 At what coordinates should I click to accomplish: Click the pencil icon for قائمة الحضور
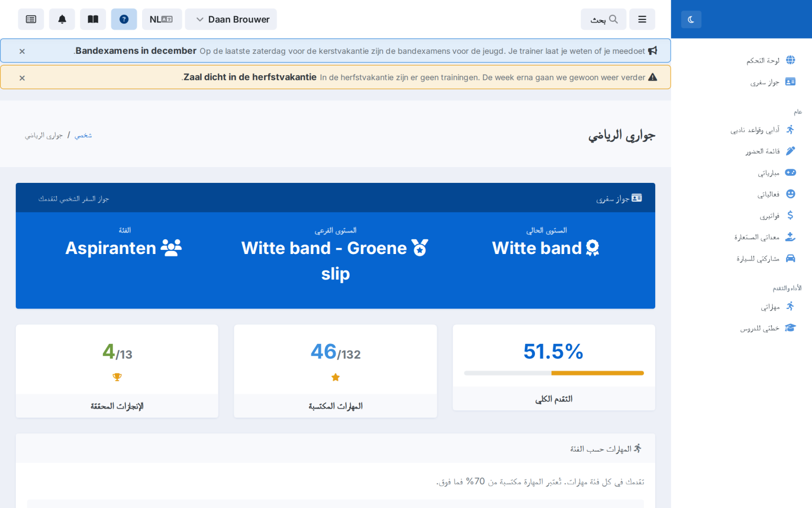(790, 151)
